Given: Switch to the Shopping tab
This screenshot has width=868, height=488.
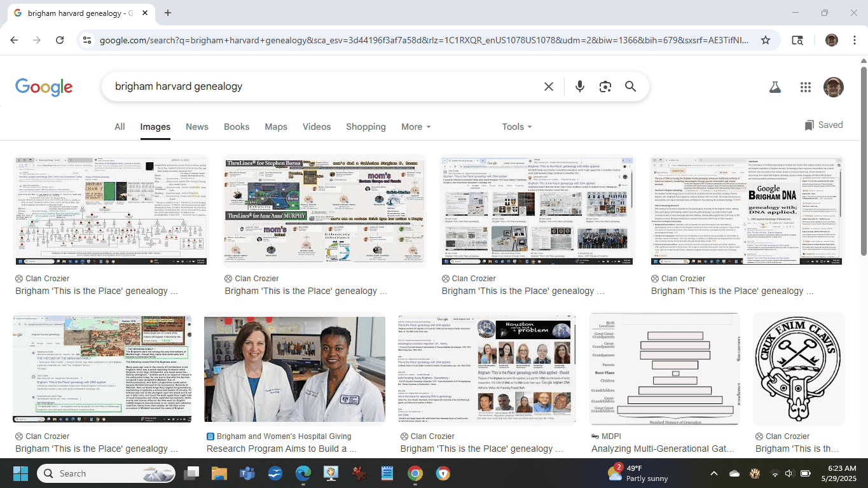Looking at the screenshot, I should click(366, 127).
